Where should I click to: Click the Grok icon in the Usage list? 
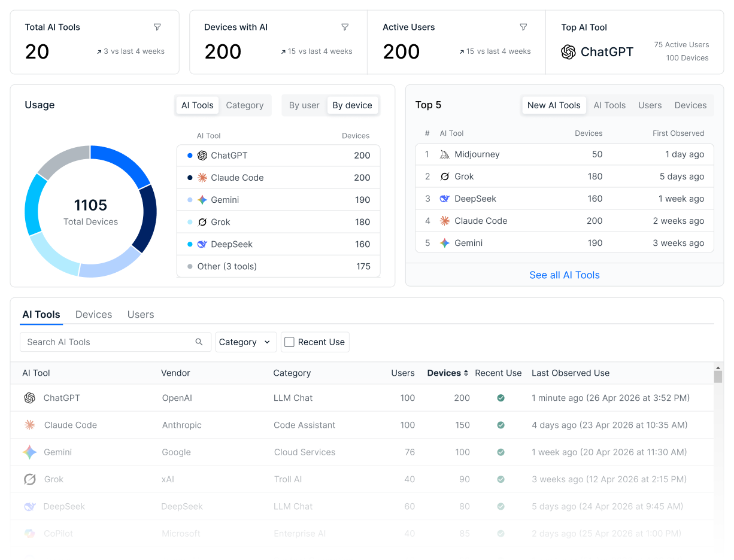pyautogui.click(x=202, y=222)
